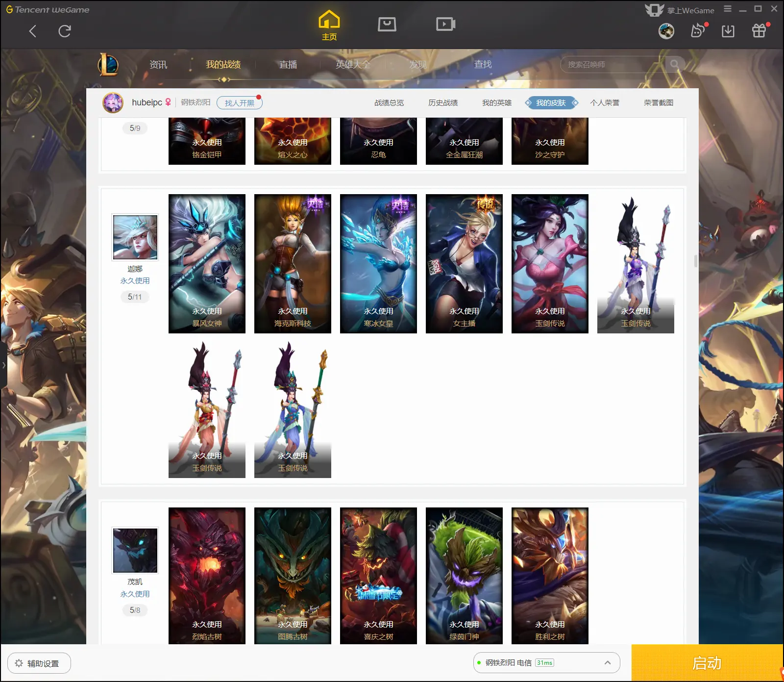Click the 5/8 skin count badge
The height and width of the screenshot is (682, 784).
coord(135,610)
